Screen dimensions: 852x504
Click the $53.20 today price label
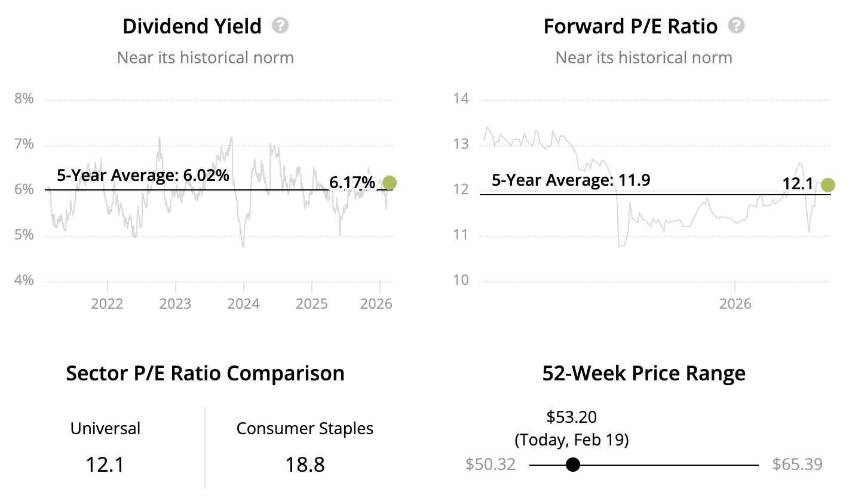[x=572, y=417]
